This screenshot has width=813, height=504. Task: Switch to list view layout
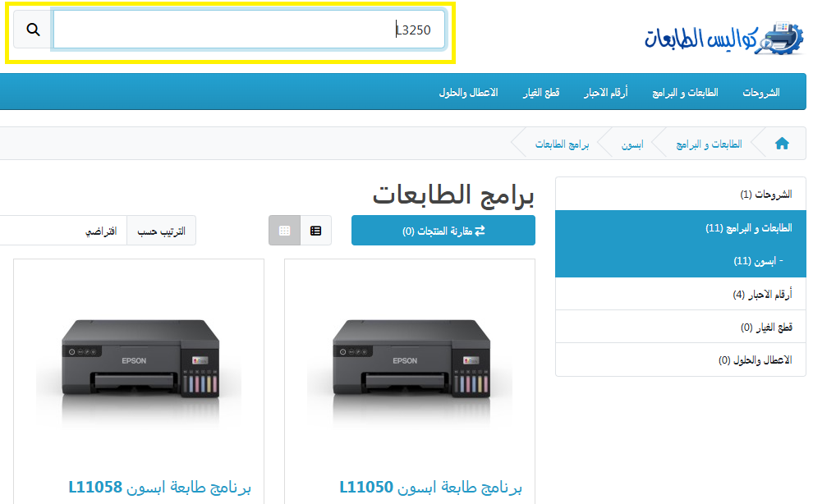tap(316, 231)
